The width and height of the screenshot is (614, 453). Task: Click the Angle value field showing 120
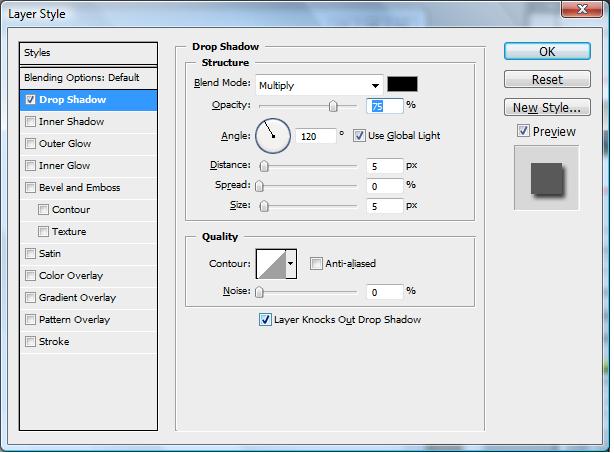316,136
